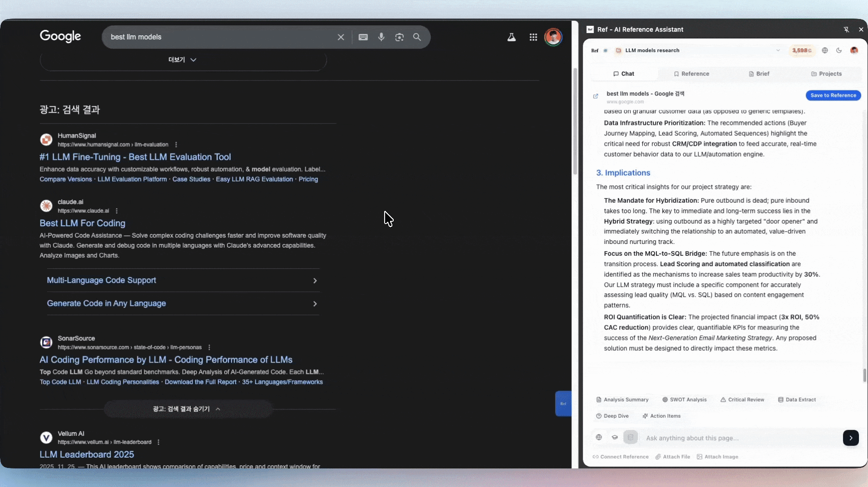
Task: Toggle web search globe in the chat input
Action: click(599, 437)
